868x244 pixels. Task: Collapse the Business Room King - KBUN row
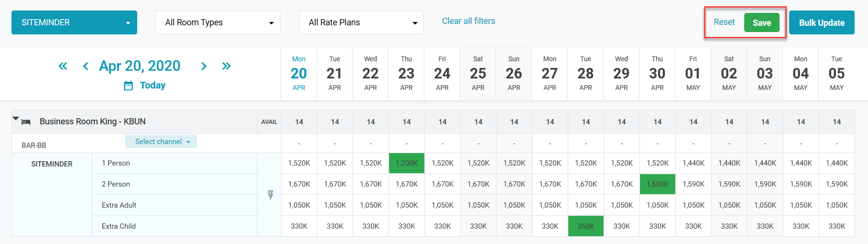pos(16,119)
